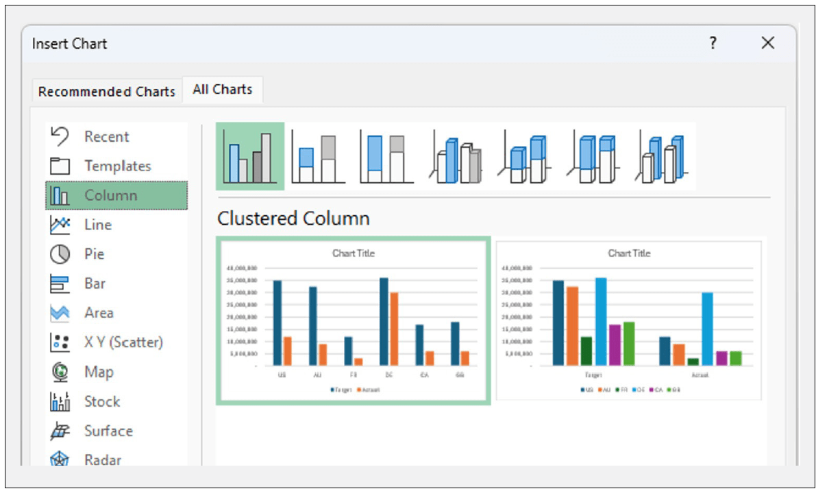Image resolution: width=816 pixels, height=504 pixels.
Task: Switch to the Recommended Charts tab
Action: [x=108, y=91]
